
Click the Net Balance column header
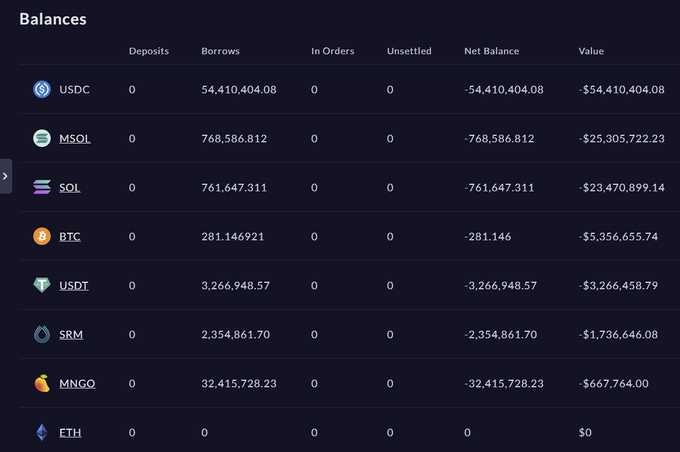point(492,51)
